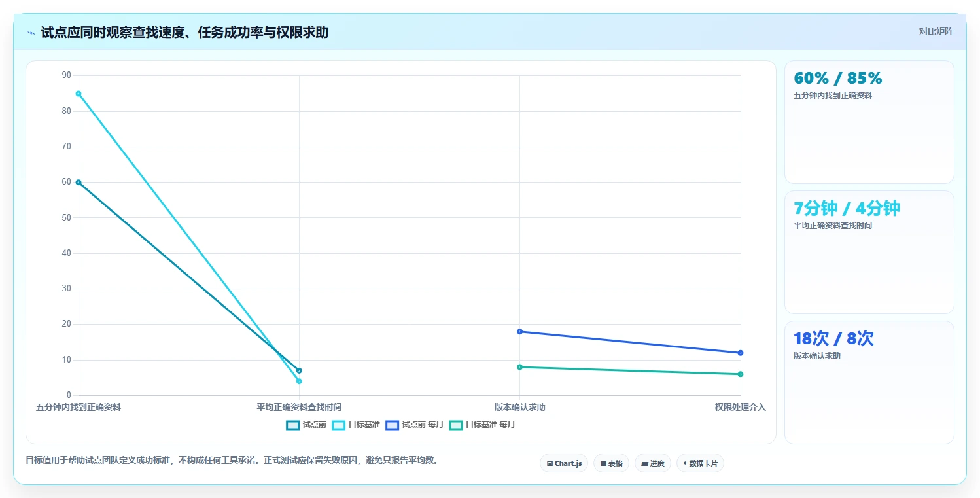Toggle the 试点前 legend item
The height and width of the screenshot is (498, 980).
point(306,425)
